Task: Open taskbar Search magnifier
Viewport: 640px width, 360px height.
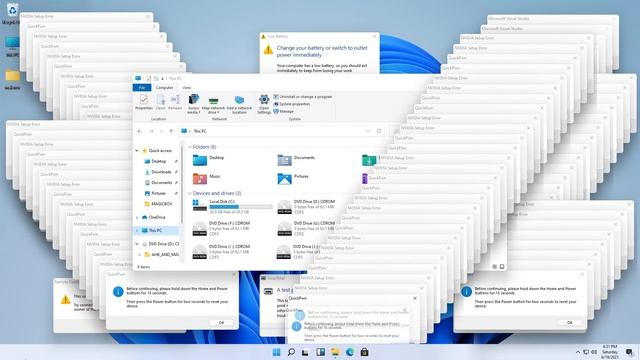Action: (x=291, y=352)
